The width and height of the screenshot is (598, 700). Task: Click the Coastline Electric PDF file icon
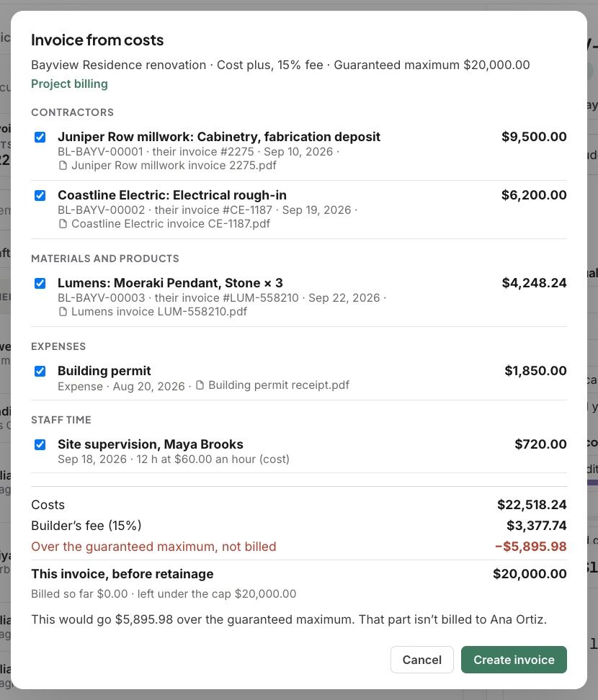point(63,224)
